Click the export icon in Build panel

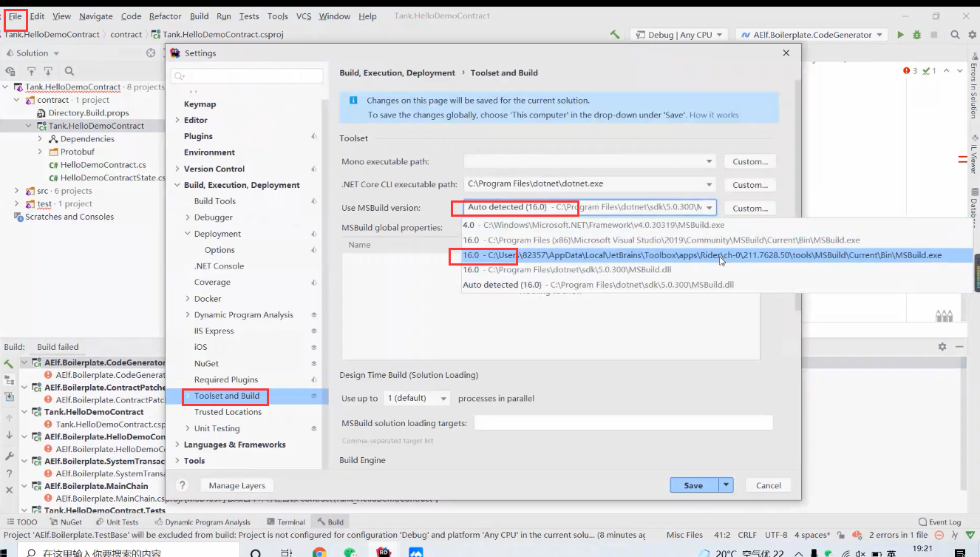pyautogui.click(x=9, y=397)
